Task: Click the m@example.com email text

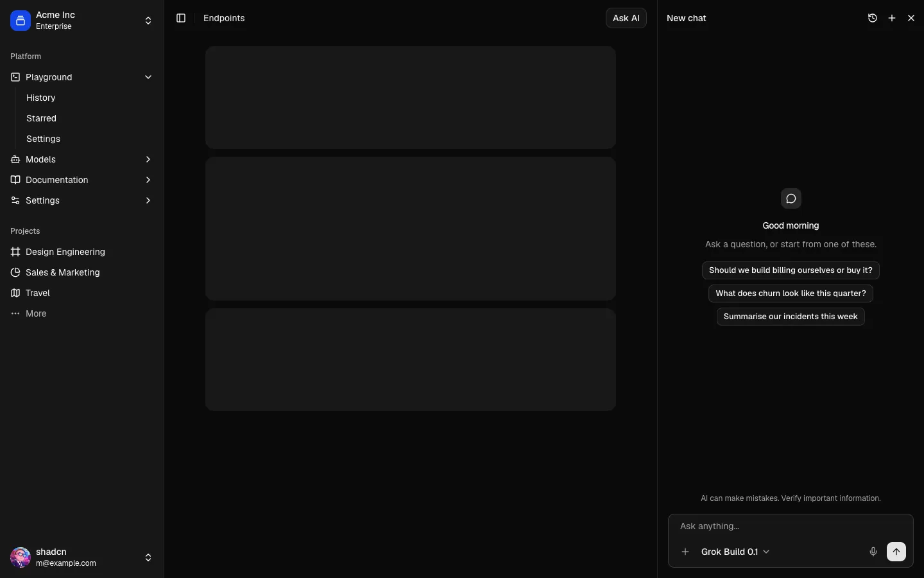Action: click(66, 563)
